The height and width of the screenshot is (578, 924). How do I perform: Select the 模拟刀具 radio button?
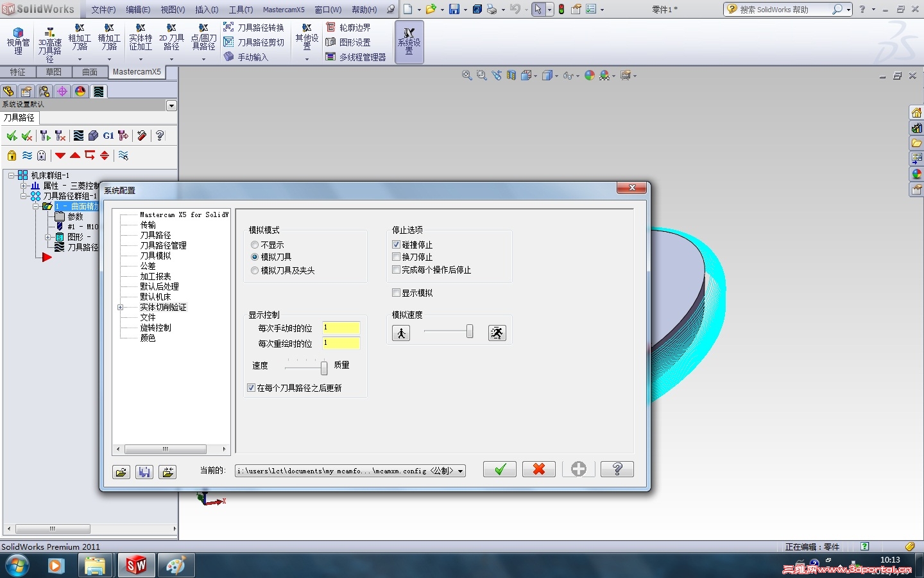coord(255,257)
